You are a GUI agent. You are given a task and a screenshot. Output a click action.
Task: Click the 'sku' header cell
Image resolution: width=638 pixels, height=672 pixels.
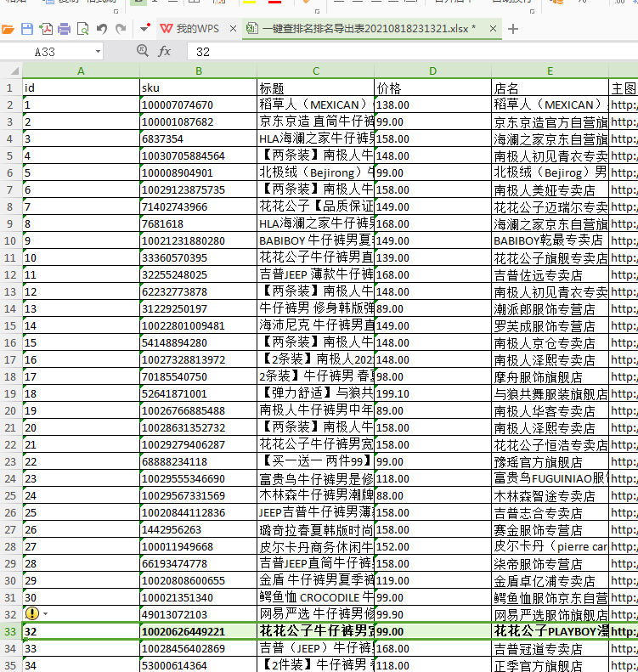(x=199, y=88)
